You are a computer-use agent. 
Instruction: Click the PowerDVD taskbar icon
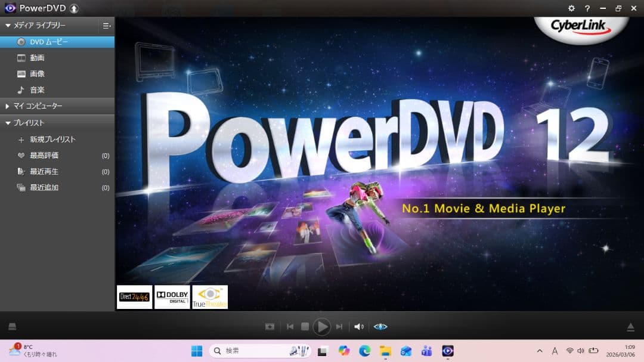[448, 351]
